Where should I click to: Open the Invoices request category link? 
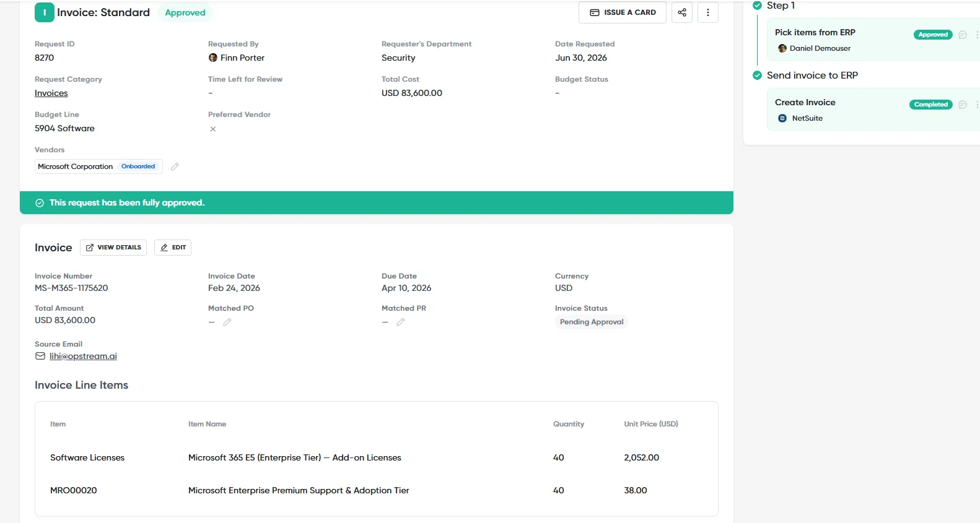pyautogui.click(x=51, y=93)
